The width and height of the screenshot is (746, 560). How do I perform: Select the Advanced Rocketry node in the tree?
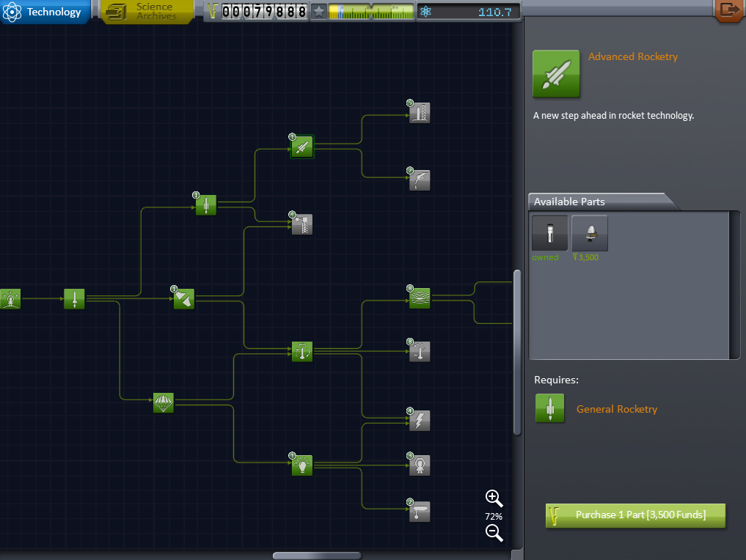click(x=302, y=147)
